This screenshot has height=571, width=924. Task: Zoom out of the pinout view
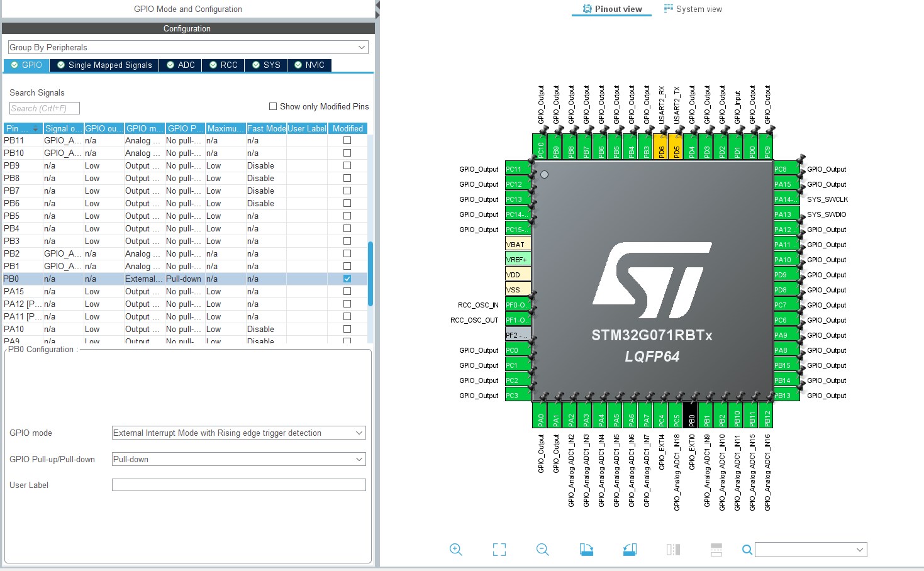tap(543, 550)
